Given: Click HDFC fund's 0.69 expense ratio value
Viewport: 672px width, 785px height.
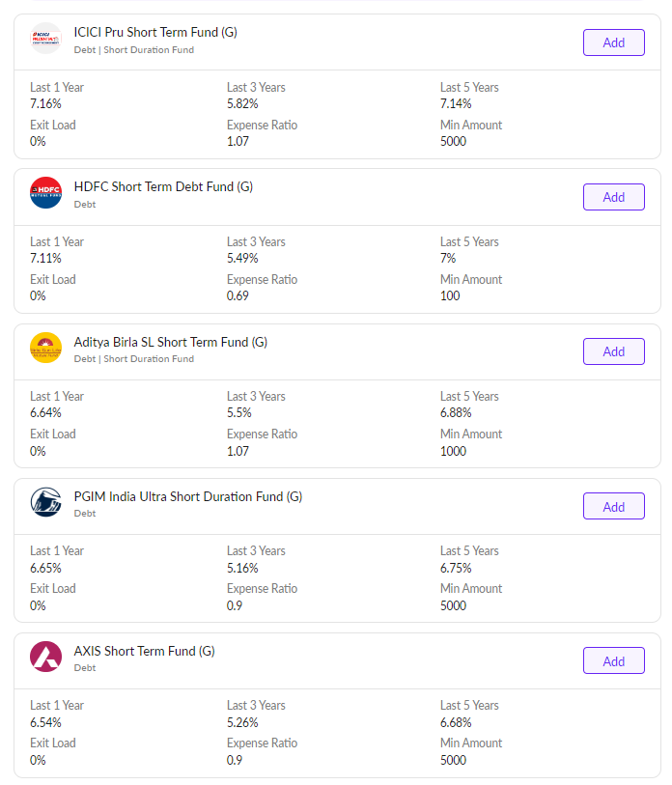Looking at the screenshot, I should click(x=238, y=295).
